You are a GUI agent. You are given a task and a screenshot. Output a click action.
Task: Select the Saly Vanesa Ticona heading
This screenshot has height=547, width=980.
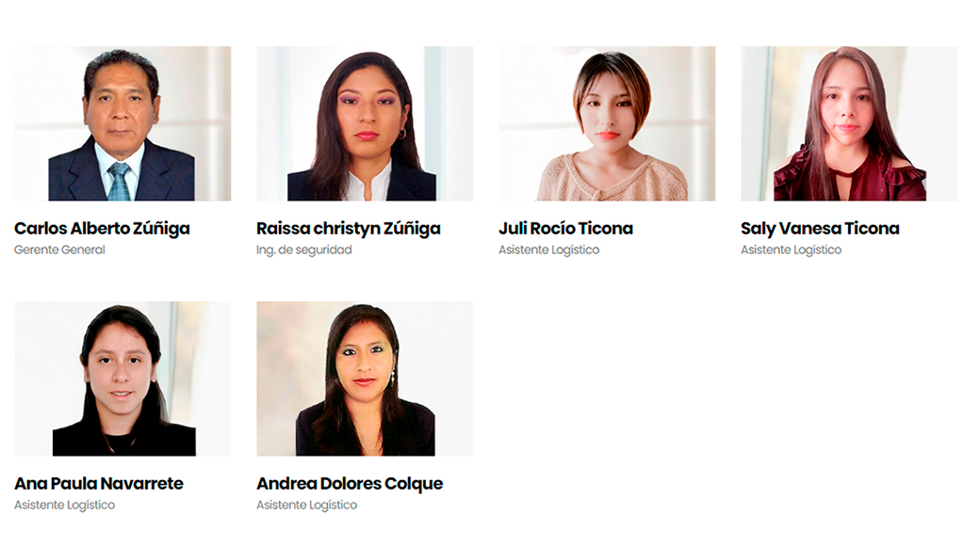tap(820, 229)
